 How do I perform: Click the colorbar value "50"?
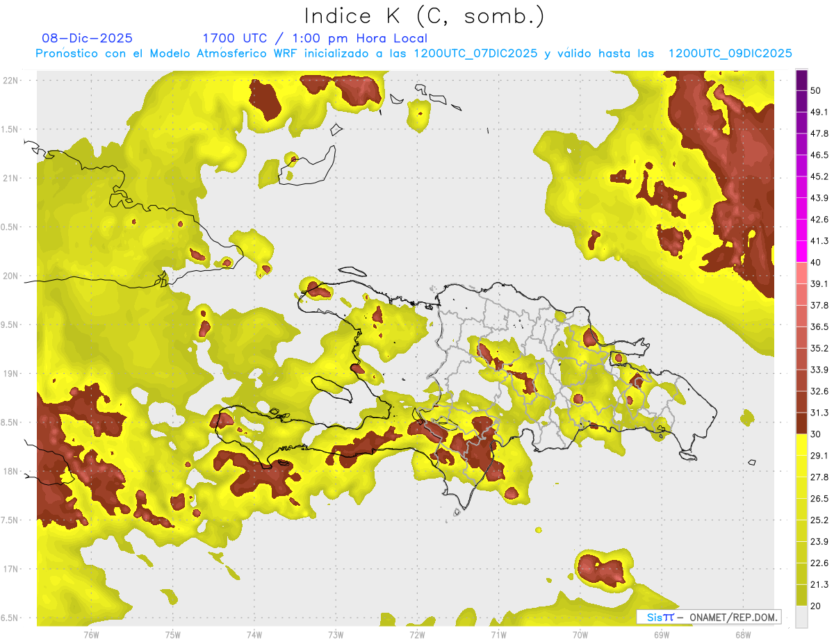pos(817,90)
